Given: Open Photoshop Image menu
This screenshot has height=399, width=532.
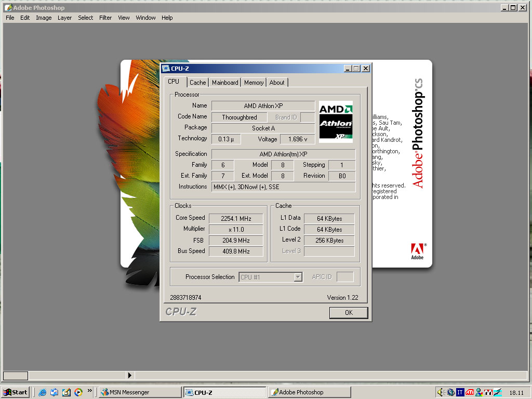Looking at the screenshot, I should pyautogui.click(x=44, y=18).
